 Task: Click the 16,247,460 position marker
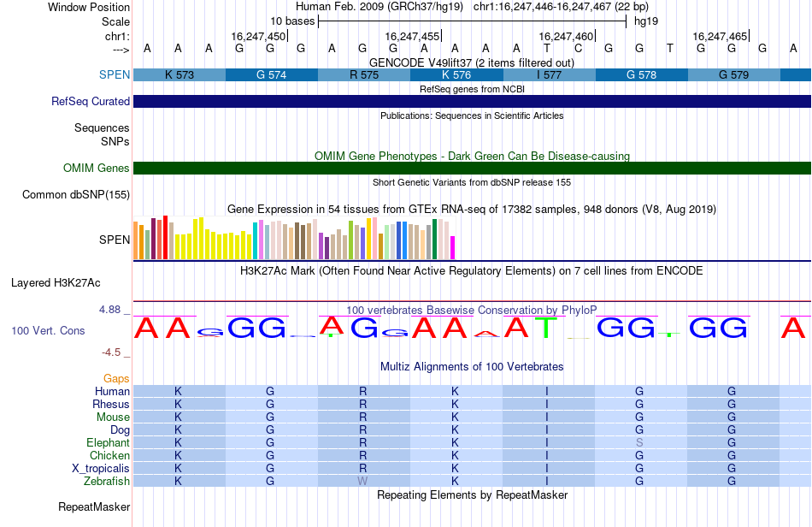coord(566,36)
